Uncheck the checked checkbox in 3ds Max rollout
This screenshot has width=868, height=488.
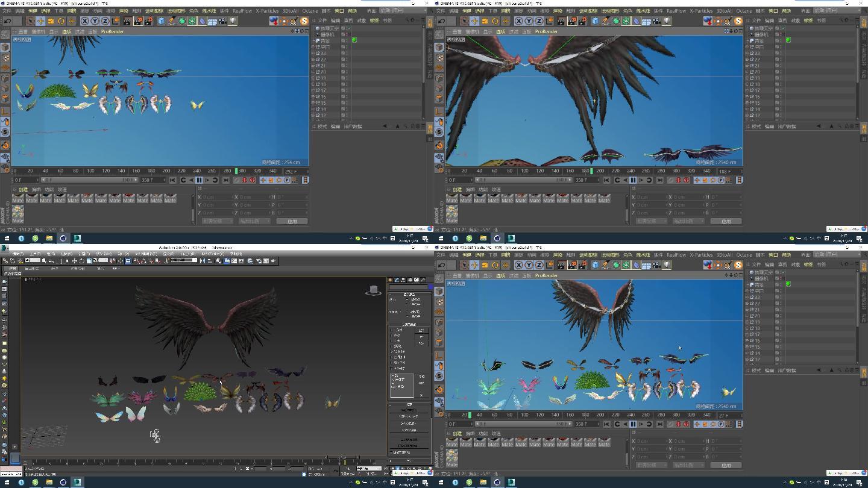pos(392,352)
